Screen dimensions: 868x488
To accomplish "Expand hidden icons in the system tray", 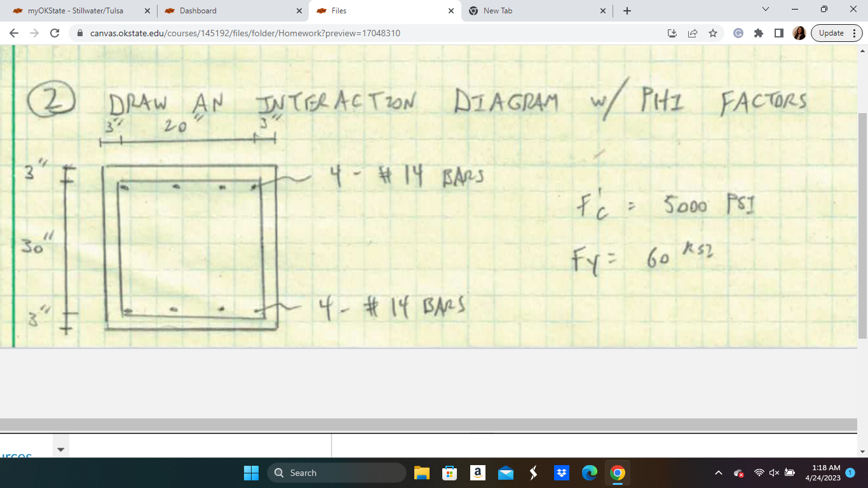I will pos(718,473).
